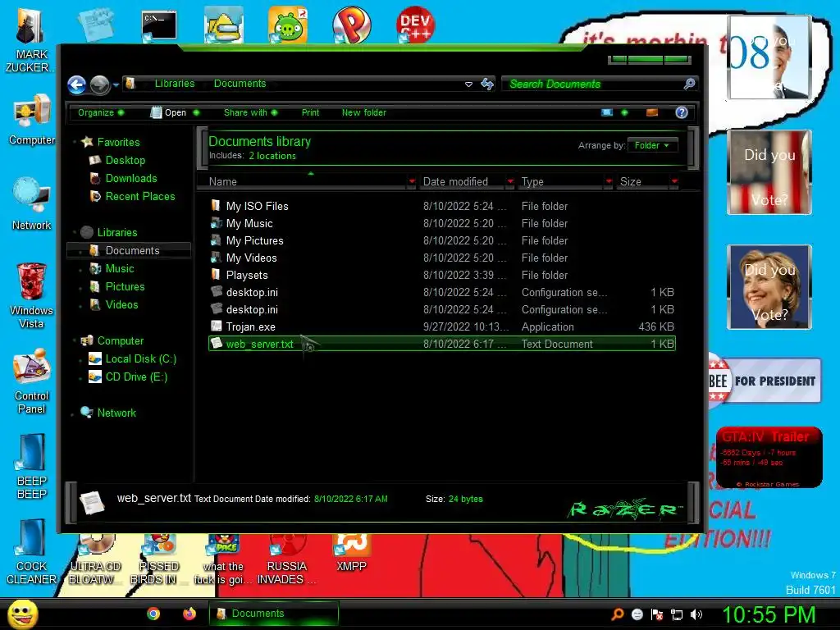
Task: Select the web_server.txt file row
Action: click(442, 344)
